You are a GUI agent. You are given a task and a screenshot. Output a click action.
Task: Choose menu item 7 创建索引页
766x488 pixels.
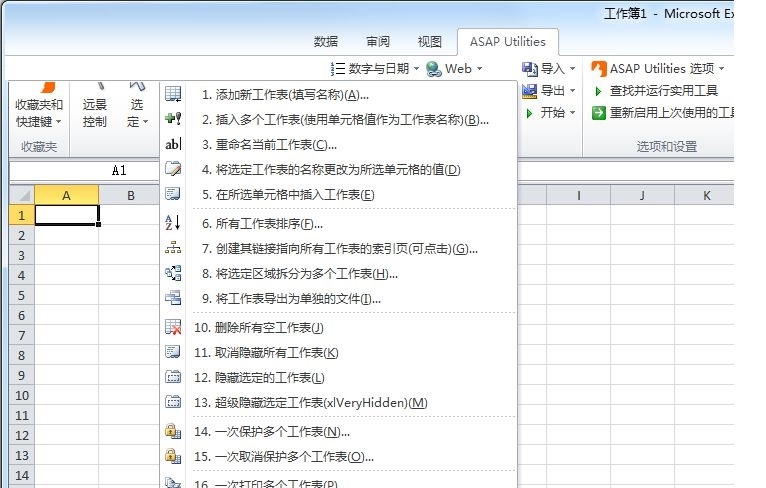pyautogui.click(x=339, y=249)
